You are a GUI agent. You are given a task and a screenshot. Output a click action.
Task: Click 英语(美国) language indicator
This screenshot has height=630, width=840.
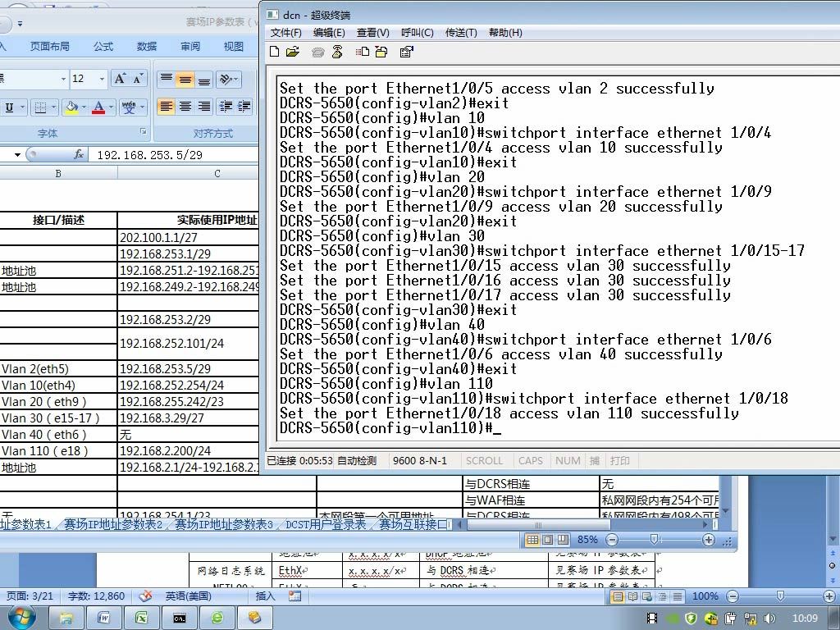[x=188, y=596]
